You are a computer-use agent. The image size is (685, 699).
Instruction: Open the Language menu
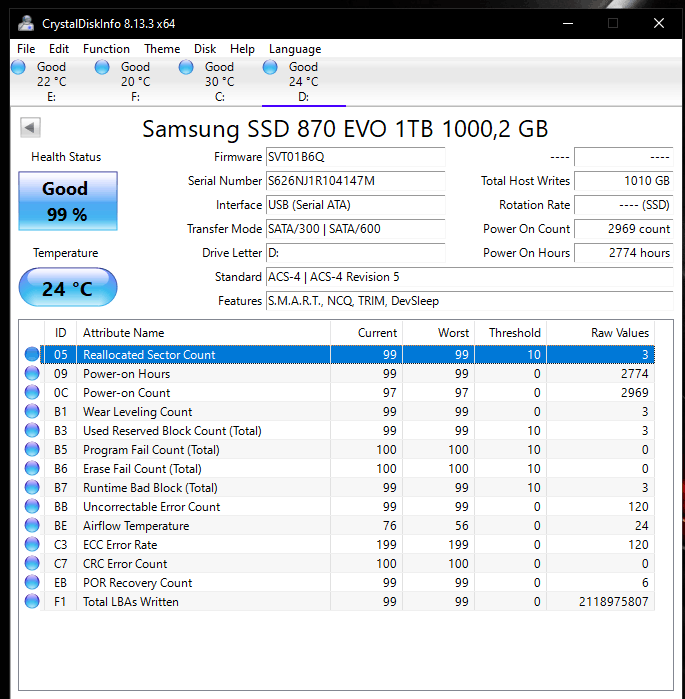(295, 49)
